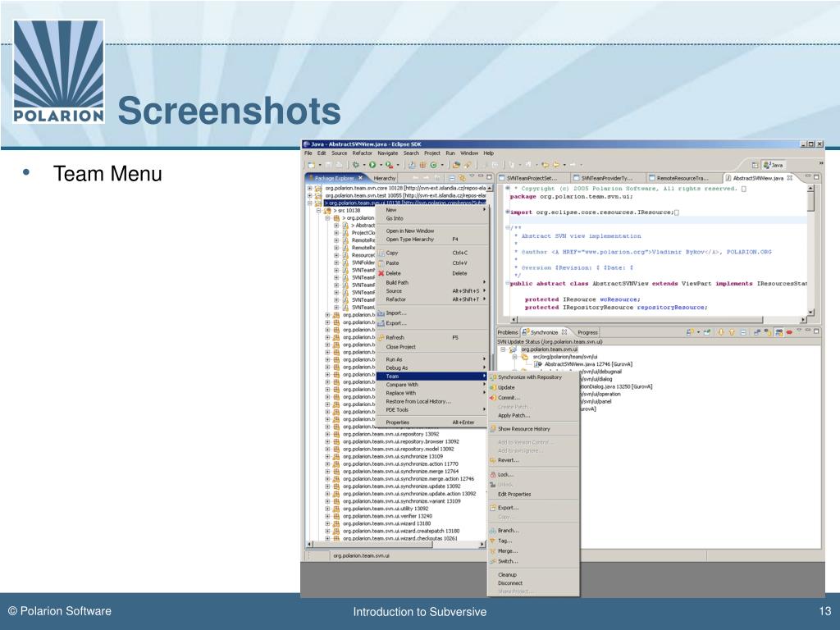
Task: Click the External Tools run icon
Action: click(x=389, y=165)
